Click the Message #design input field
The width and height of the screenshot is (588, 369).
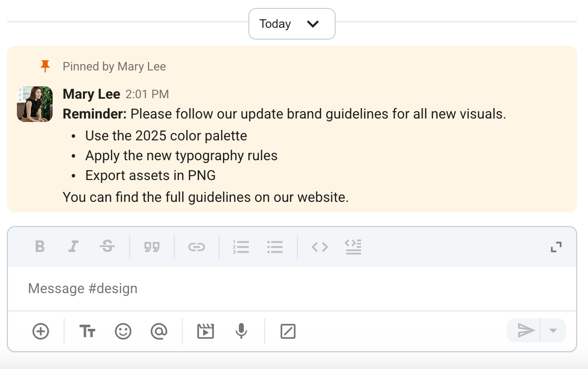pyautogui.click(x=149, y=288)
